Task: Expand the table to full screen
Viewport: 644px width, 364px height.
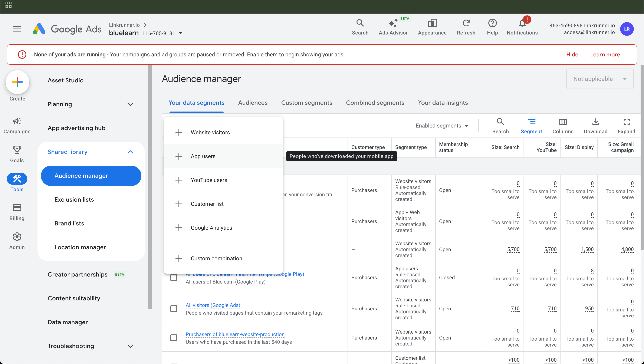Action: [626, 126]
